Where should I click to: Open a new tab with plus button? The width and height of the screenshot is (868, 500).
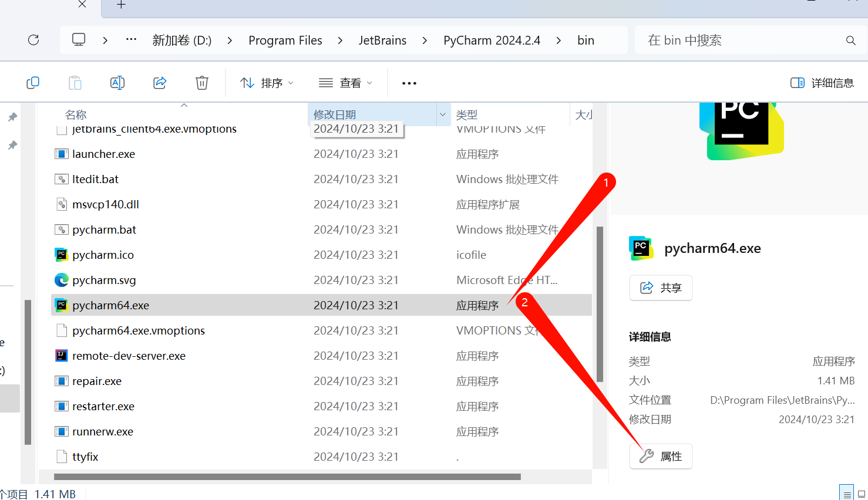pos(121,5)
